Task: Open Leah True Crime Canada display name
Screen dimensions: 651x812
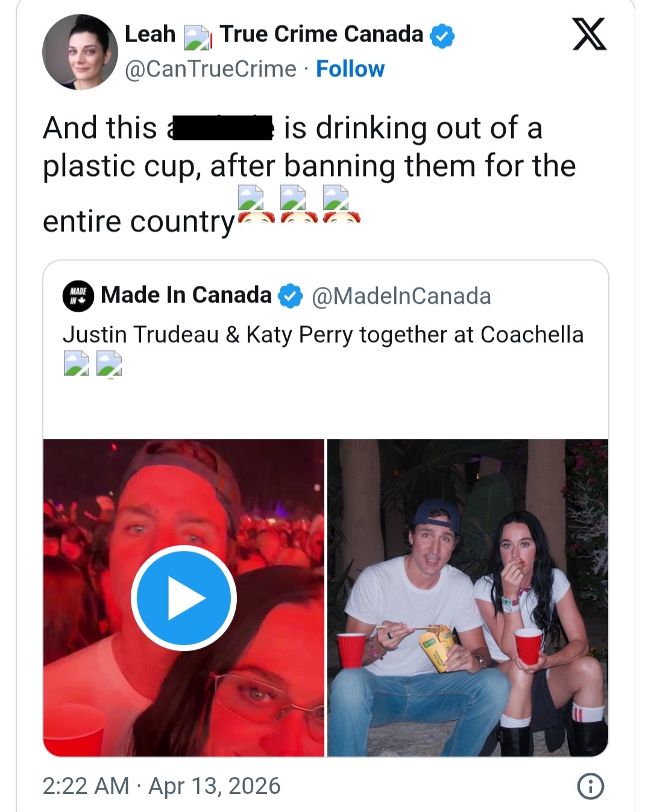Action: [x=274, y=34]
